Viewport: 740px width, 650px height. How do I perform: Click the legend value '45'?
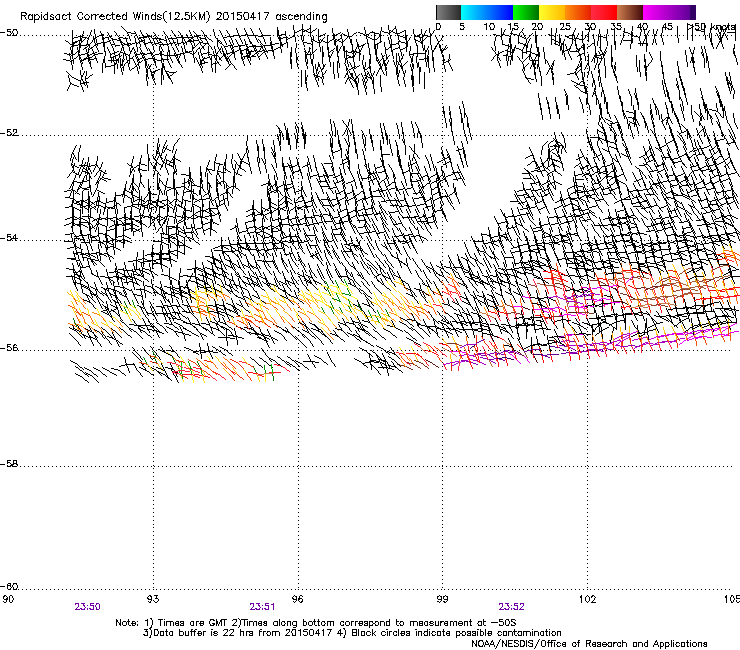[667, 27]
